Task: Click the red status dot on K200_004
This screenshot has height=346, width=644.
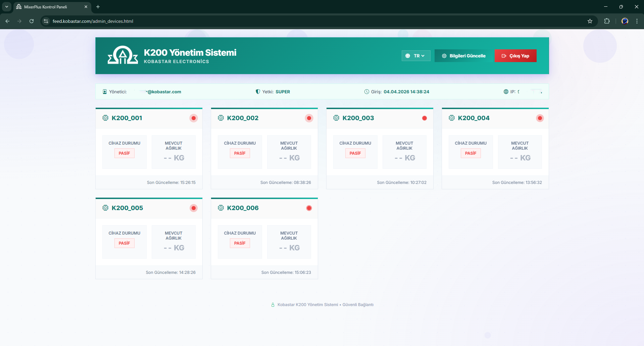Action: (540, 118)
